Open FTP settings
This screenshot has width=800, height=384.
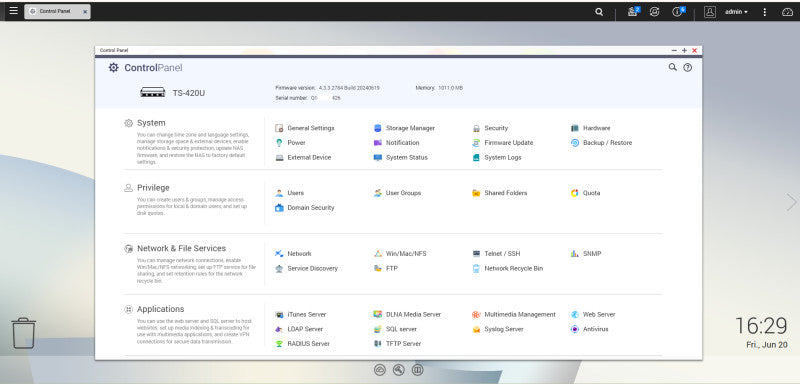tap(385, 268)
